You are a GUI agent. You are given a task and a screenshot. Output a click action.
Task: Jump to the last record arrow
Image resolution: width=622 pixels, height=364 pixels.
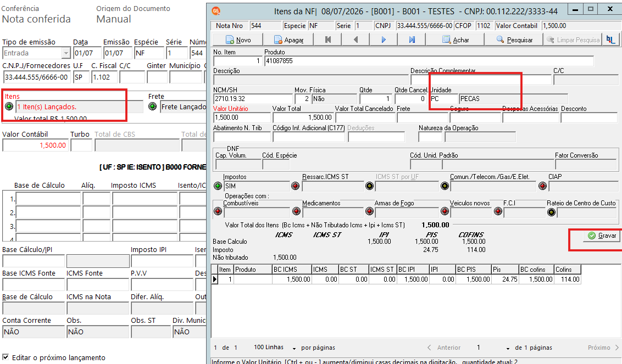pyautogui.click(x=412, y=40)
